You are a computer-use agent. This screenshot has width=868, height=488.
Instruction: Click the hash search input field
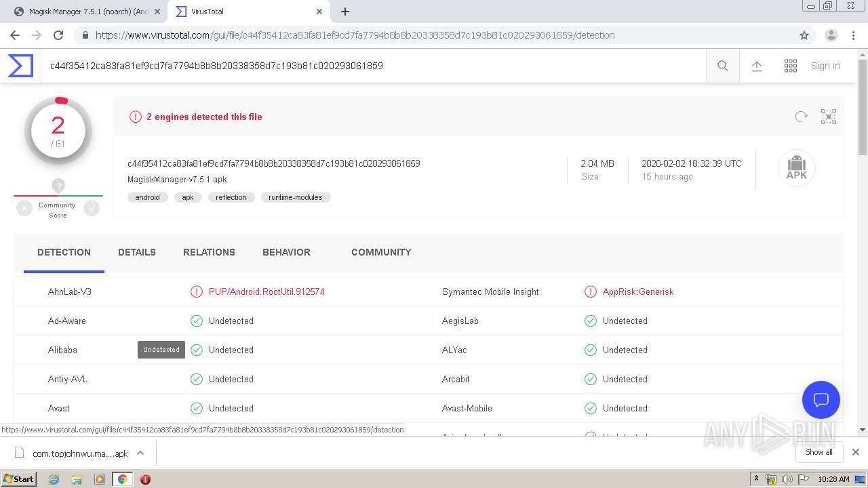(x=373, y=66)
